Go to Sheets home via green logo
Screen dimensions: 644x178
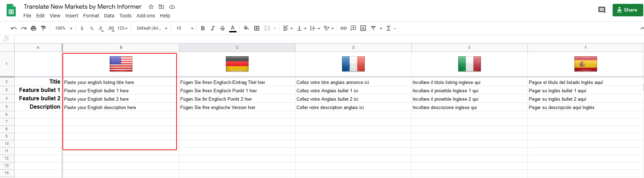point(11,10)
